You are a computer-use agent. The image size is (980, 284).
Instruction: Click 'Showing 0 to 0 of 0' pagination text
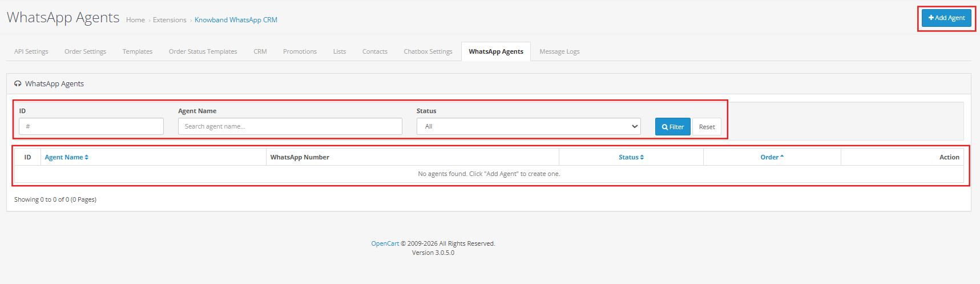(55, 199)
